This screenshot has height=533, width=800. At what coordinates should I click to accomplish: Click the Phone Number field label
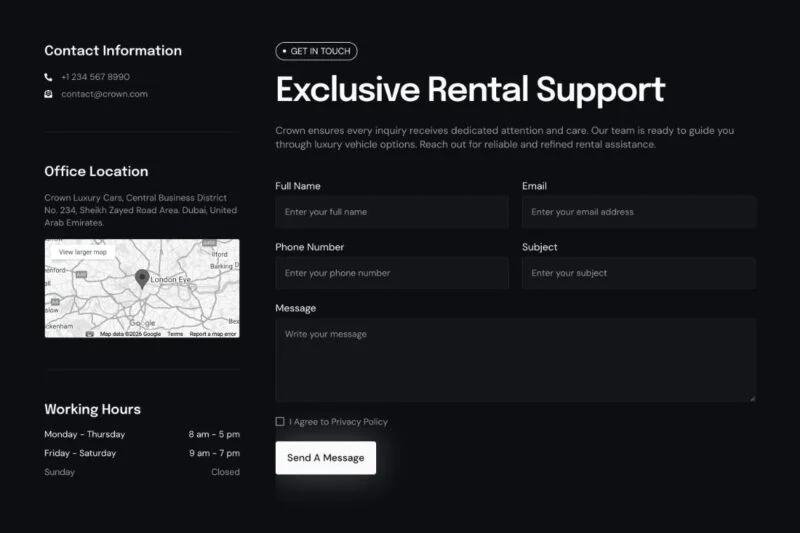pyautogui.click(x=310, y=247)
